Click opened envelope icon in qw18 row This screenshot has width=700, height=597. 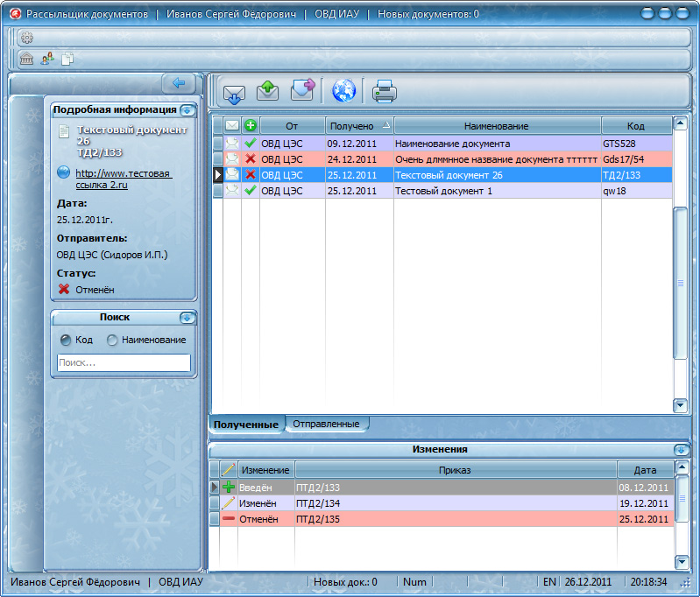[x=231, y=191]
